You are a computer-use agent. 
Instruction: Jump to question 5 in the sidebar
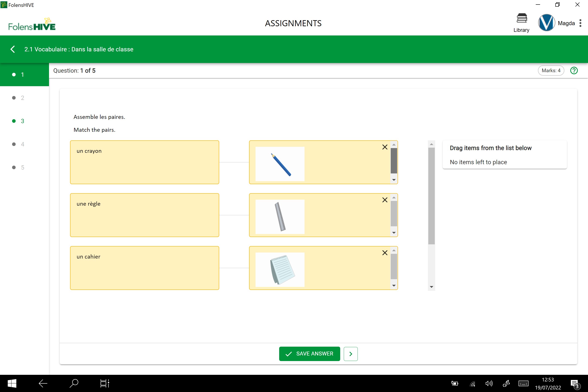point(22,167)
